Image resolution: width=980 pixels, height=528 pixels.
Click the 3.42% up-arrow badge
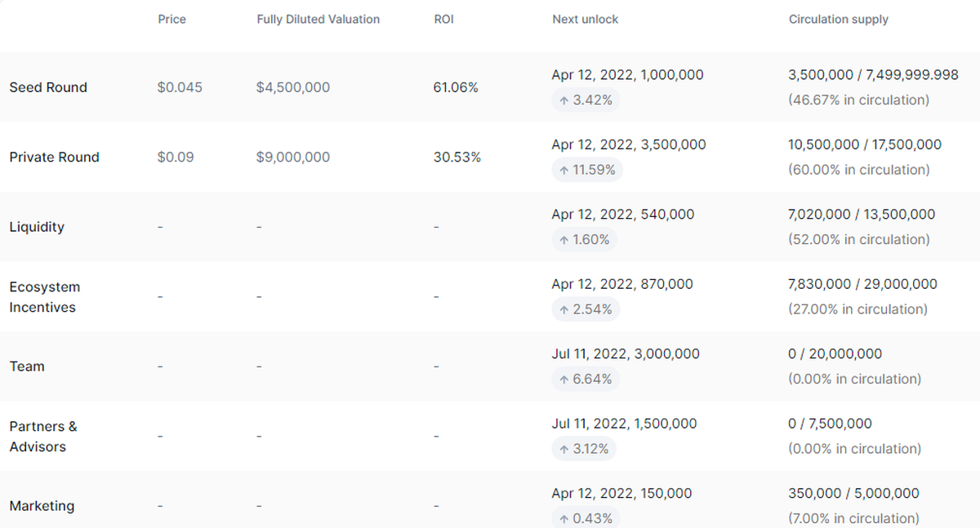586,100
